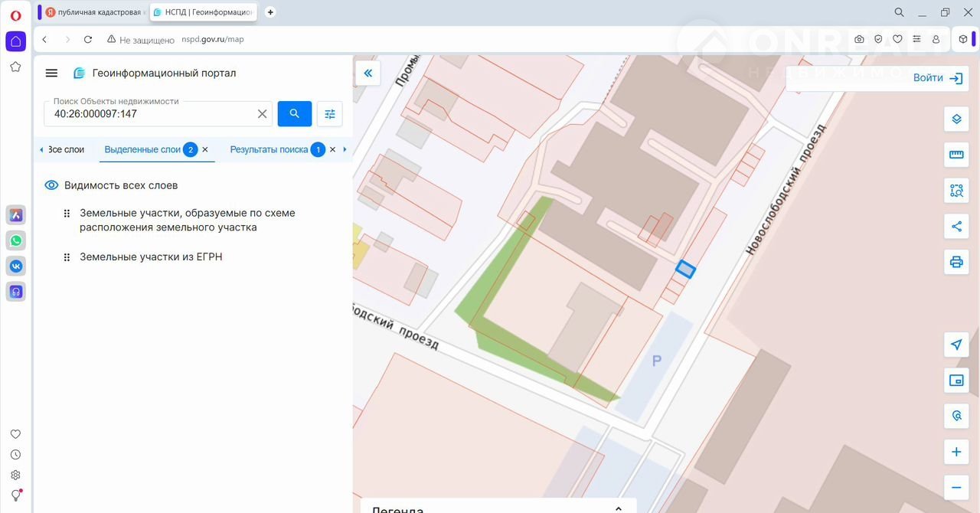Switch to the Выделенные слои tab
The width and height of the screenshot is (980, 513).
(142, 150)
